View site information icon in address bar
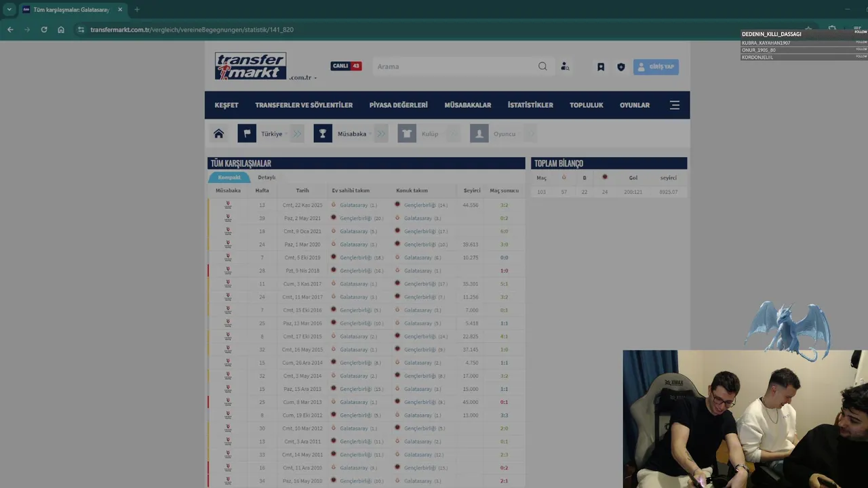This screenshot has width=868, height=488. pos(81,30)
